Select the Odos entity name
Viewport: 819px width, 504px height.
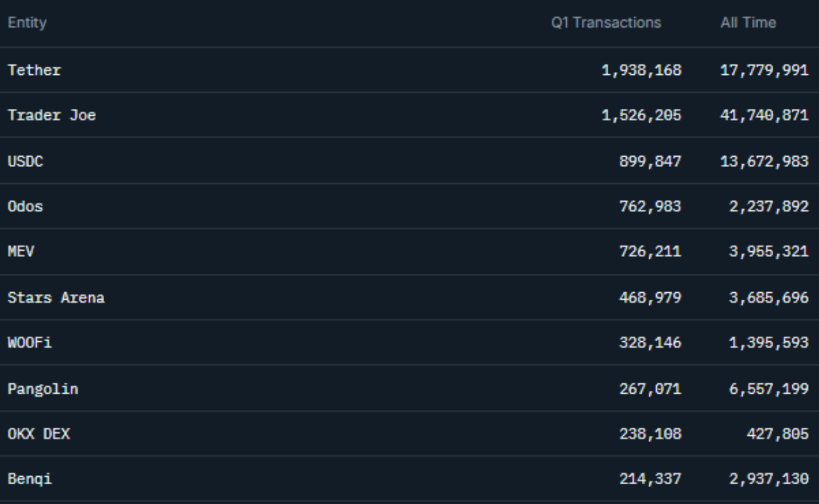pyautogui.click(x=25, y=207)
